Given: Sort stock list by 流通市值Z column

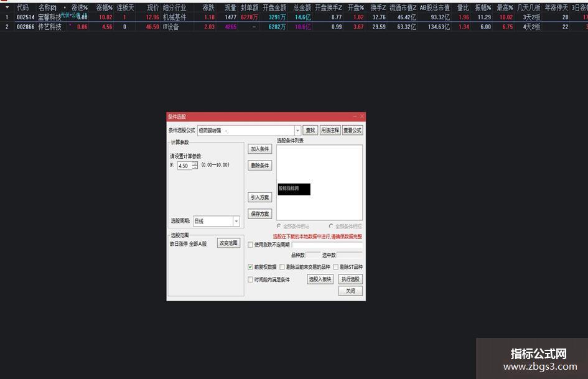Looking at the screenshot, I should point(403,7).
